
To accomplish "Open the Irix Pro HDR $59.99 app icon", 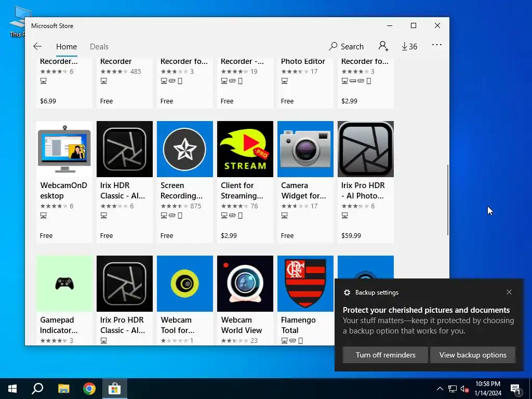I will (x=366, y=149).
